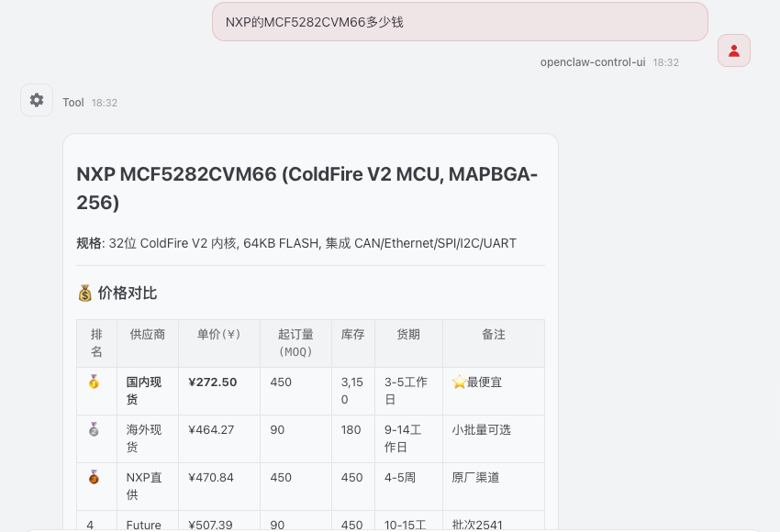
Task: Click the 单价(¥) column header
Action: tap(218, 335)
